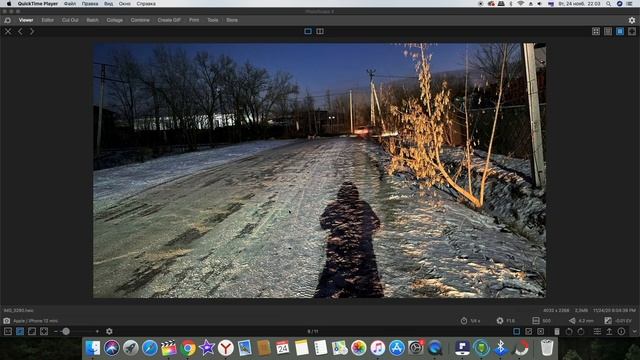Open the Правка menu
The image size is (640, 360).
pyautogui.click(x=90, y=4)
